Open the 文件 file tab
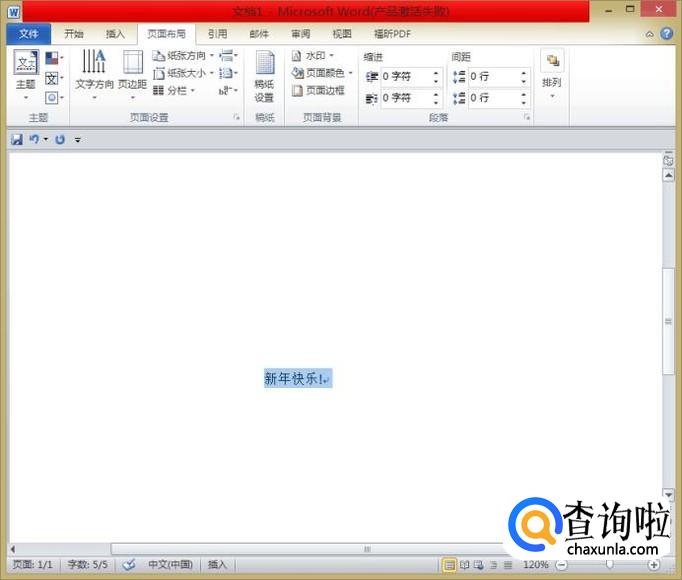 click(x=29, y=34)
